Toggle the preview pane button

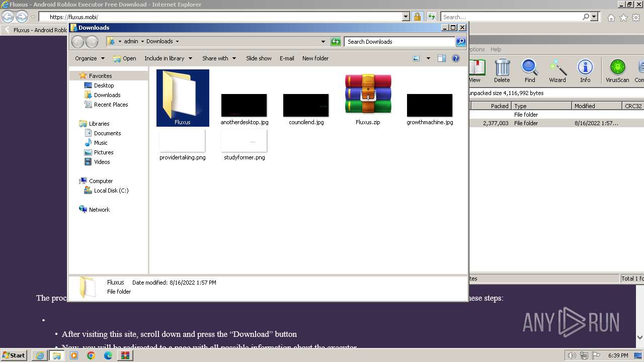click(442, 58)
